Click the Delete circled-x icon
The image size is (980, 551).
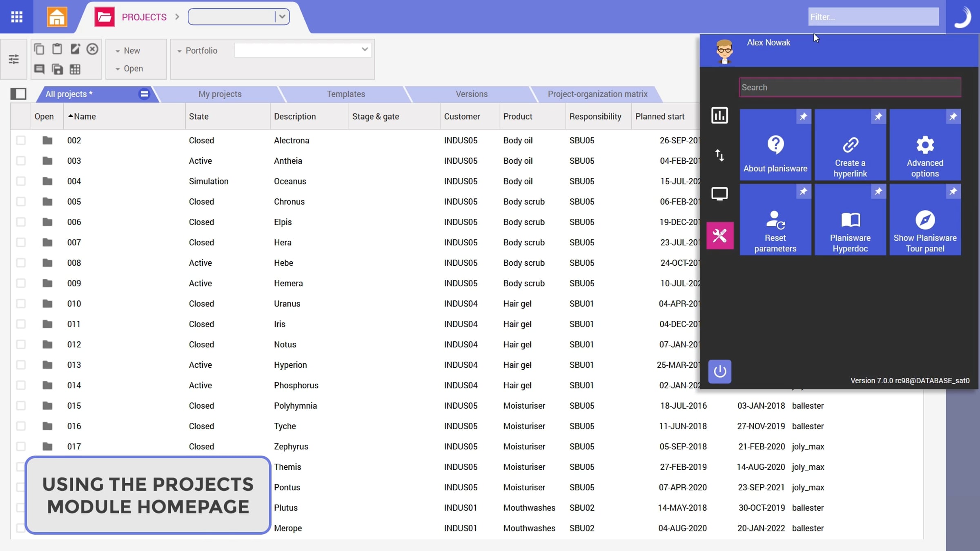tap(93, 49)
